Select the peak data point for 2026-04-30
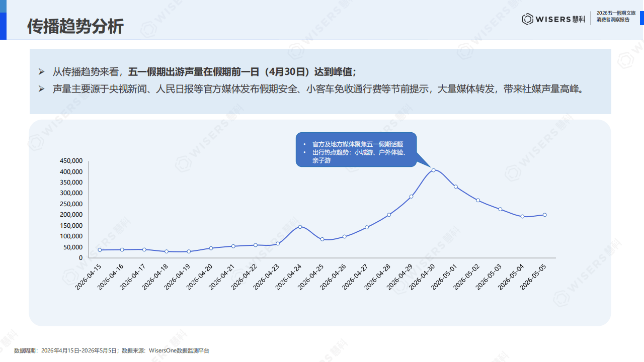The image size is (644, 362). pyautogui.click(x=433, y=170)
